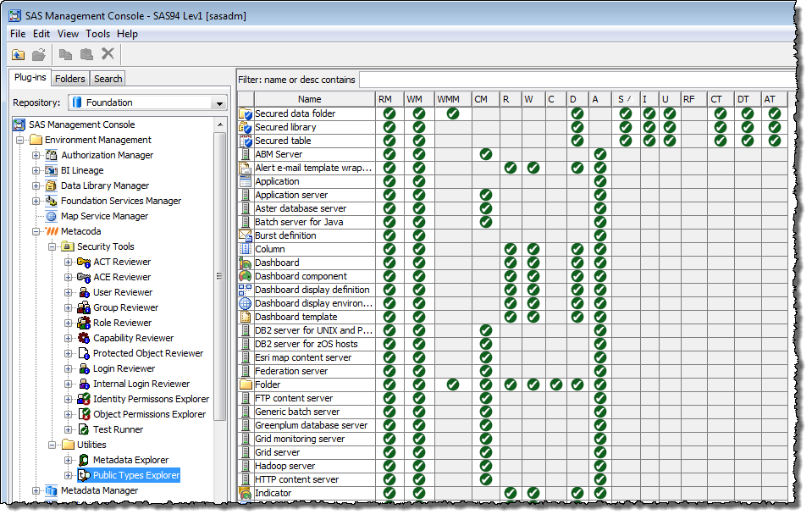This screenshot has height=520, width=812.
Task: Select the Login Reviewer icon
Action: point(84,368)
